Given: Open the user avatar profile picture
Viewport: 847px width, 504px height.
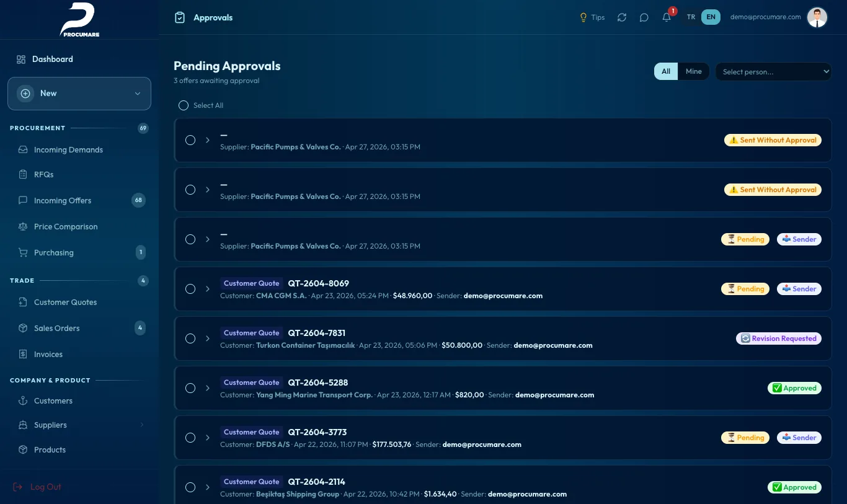Looking at the screenshot, I should coord(817,17).
